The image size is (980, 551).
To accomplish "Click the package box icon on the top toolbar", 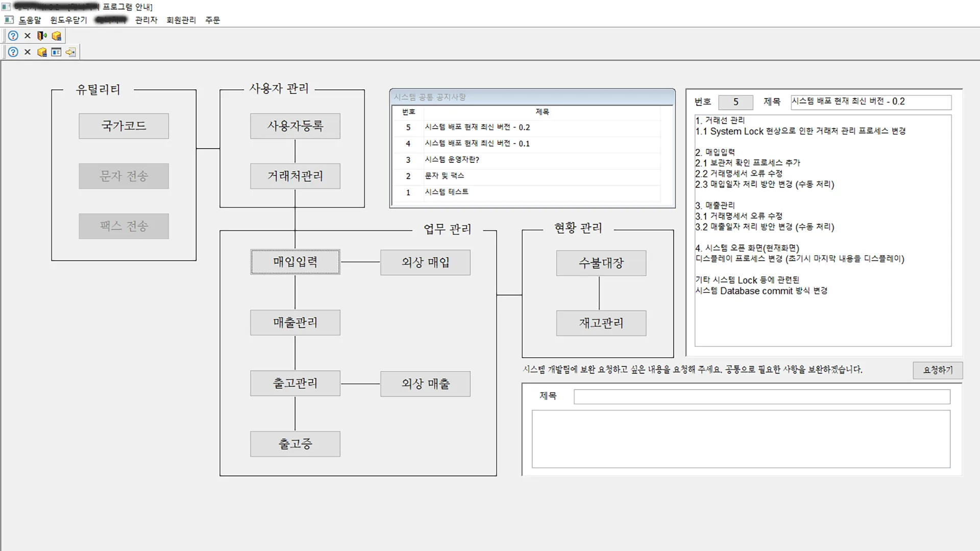I will pos(57,36).
